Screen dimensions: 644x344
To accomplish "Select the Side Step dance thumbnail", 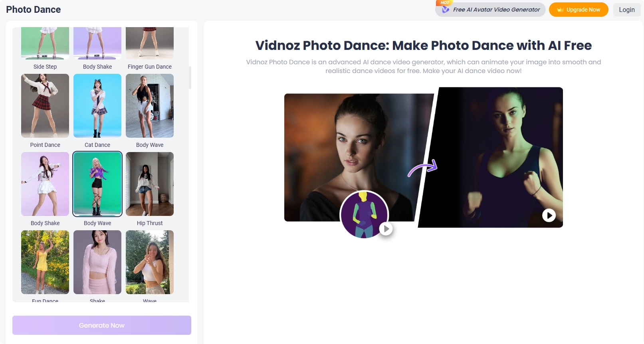I will 45,43.
